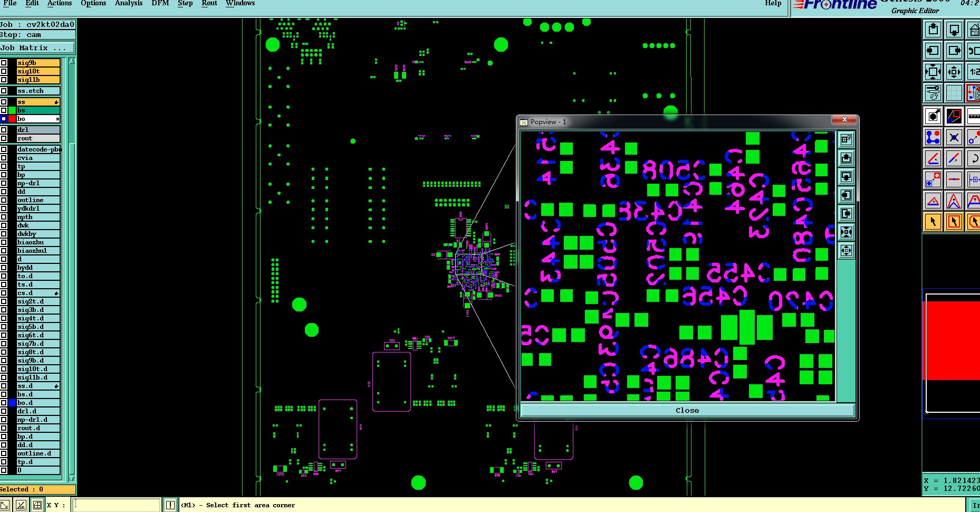Select the horizontal line segment tool
The image size is (980, 512).
(954, 179)
